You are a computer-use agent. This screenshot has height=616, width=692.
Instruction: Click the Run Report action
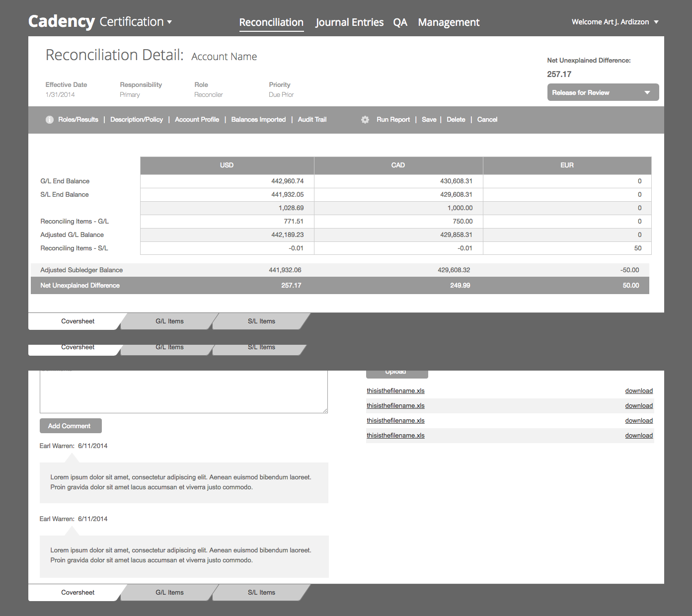[393, 120]
